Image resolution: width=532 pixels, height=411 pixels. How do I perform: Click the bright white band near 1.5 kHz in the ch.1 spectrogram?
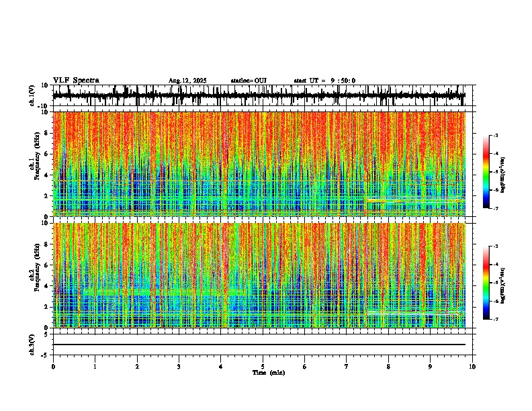pos(414,200)
